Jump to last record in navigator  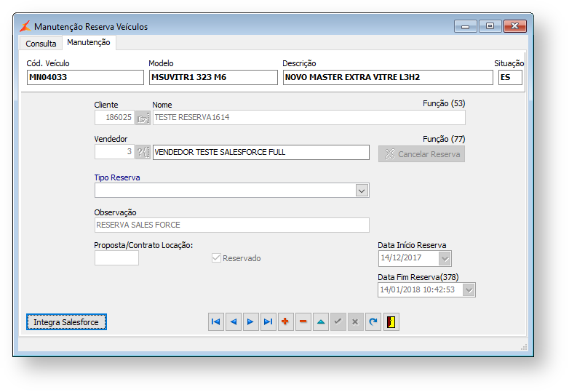(x=268, y=321)
